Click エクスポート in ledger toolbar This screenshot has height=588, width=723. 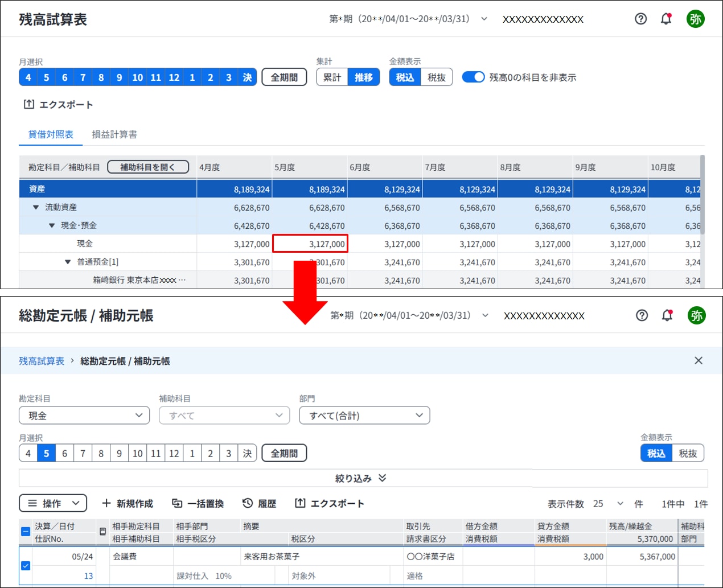(329, 503)
